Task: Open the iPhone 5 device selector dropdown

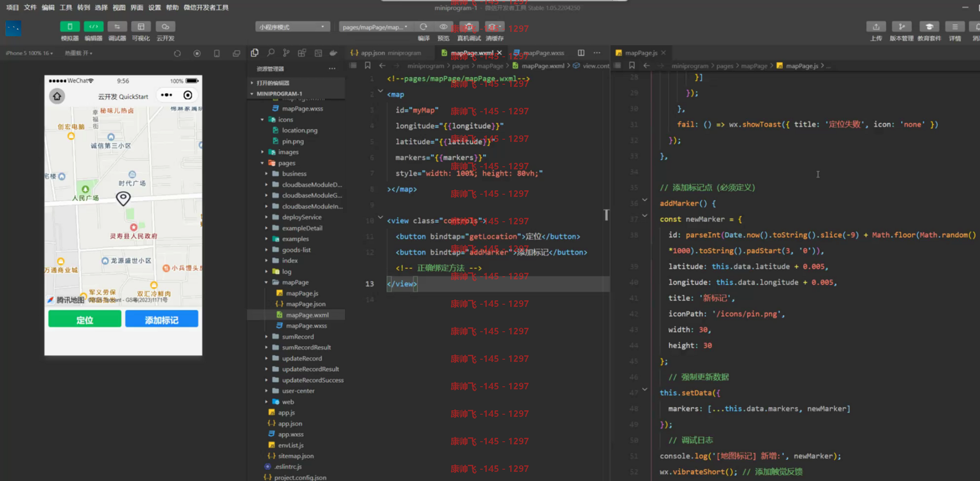Action: [29, 53]
